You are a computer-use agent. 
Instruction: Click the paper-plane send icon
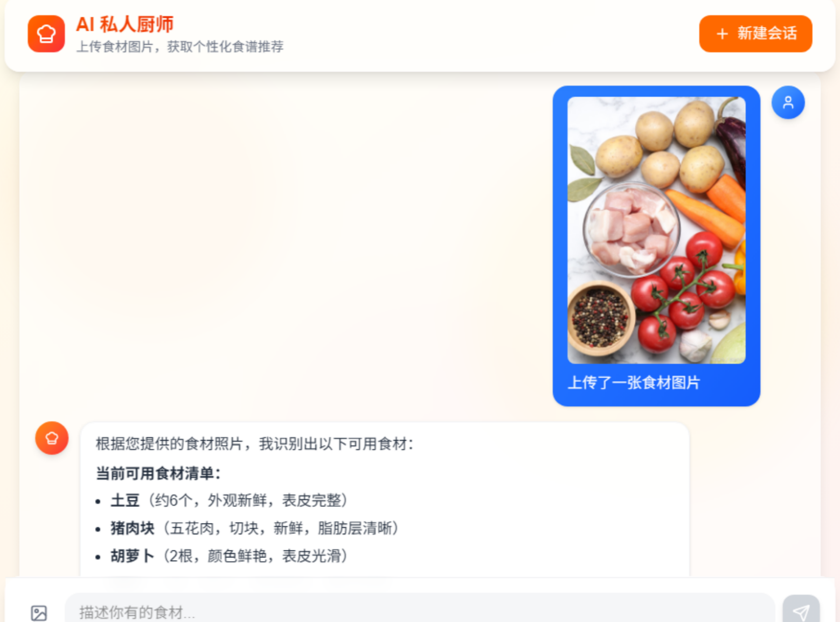[801, 612]
